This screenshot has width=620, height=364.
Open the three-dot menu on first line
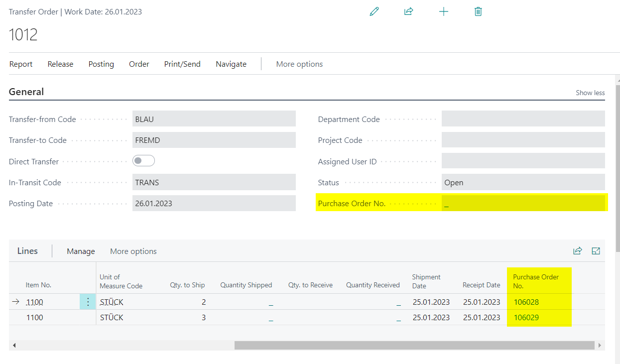tap(88, 302)
